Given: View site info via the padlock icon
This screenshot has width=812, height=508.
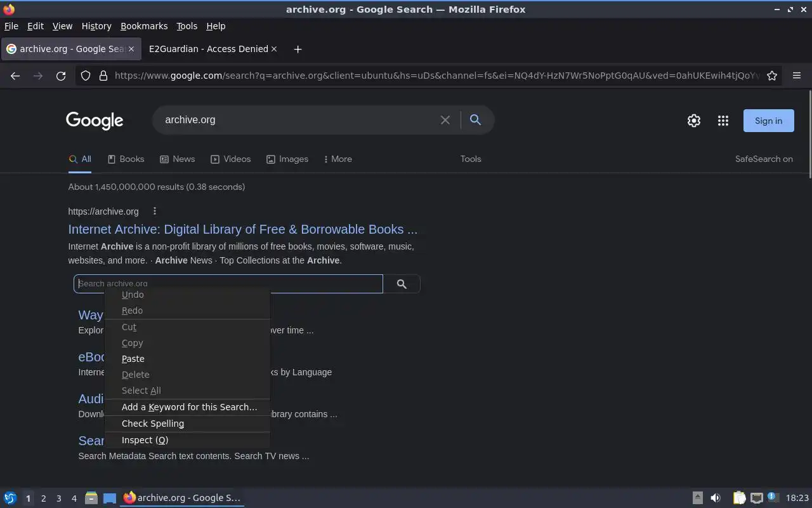Looking at the screenshot, I should [103, 76].
